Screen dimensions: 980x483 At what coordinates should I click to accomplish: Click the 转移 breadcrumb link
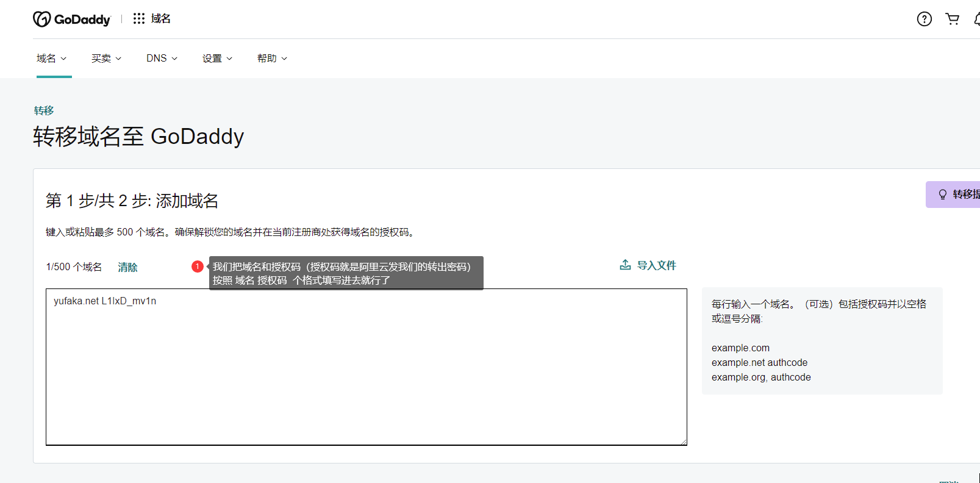pyautogui.click(x=44, y=110)
